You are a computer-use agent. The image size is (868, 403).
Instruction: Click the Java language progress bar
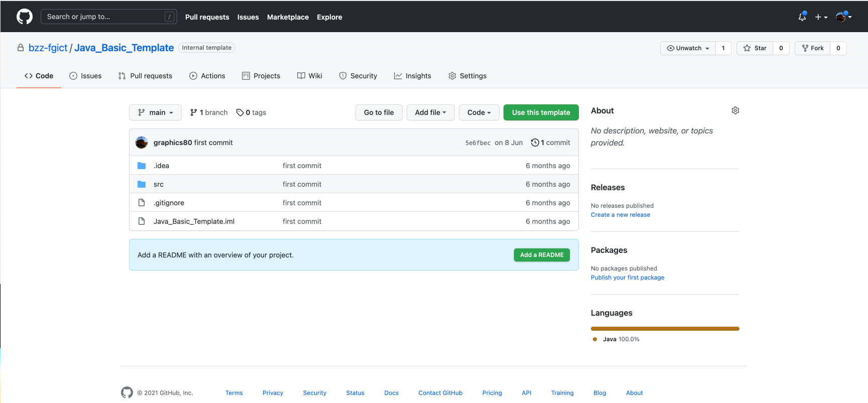click(665, 329)
